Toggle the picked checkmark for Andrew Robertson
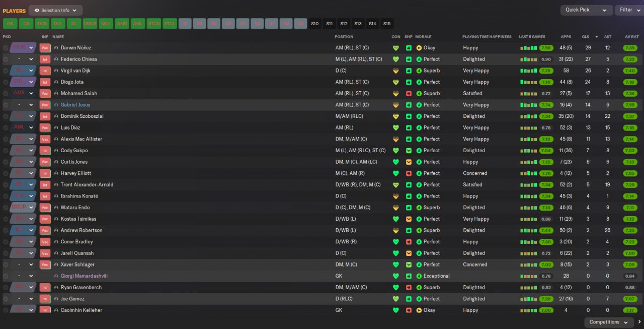 point(6,230)
